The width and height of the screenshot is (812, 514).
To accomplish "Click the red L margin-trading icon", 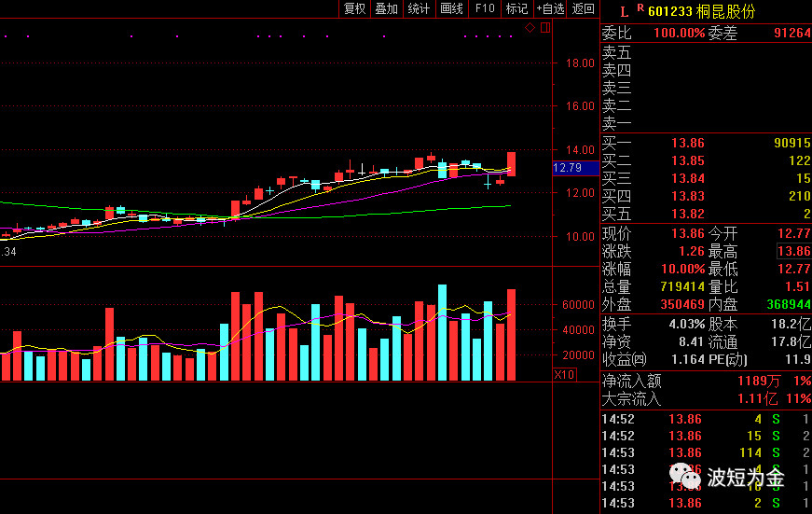I will coord(624,11).
